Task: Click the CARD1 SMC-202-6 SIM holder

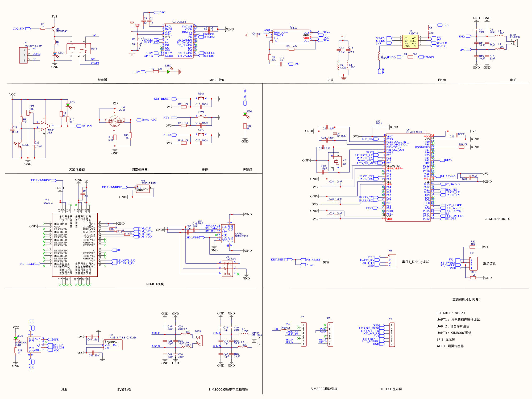Action: coord(228,233)
